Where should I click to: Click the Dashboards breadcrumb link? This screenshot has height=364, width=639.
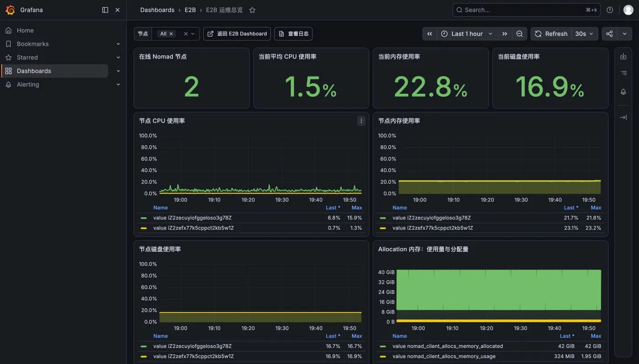157,10
